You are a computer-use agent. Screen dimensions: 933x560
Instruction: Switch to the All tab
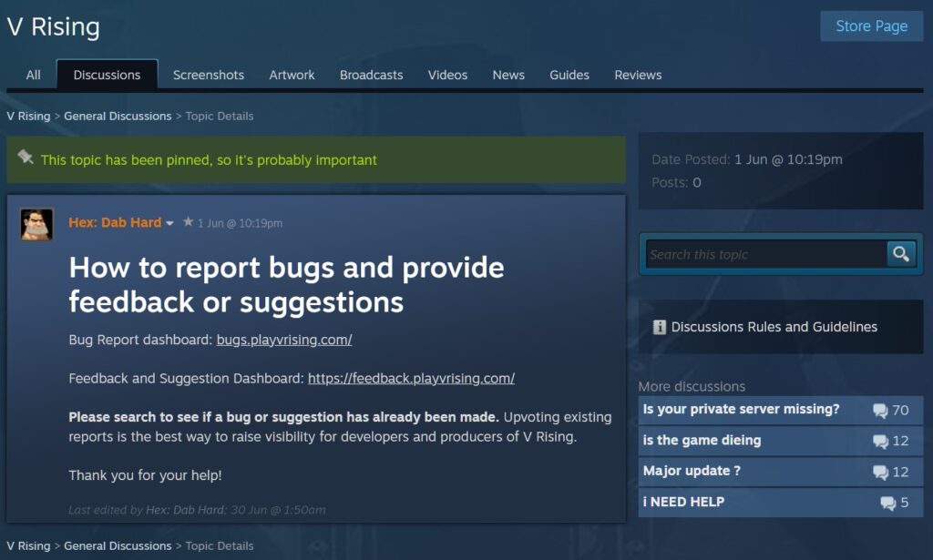tap(34, 75)
